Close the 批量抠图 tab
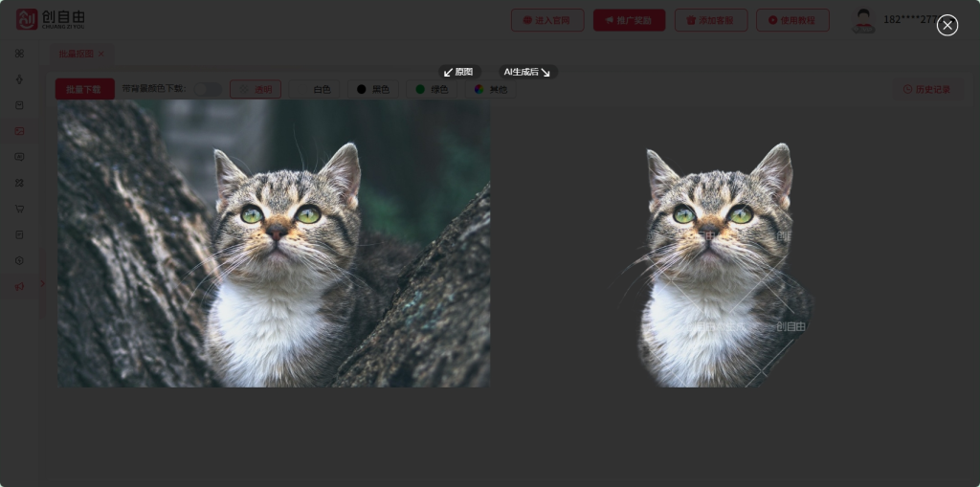Image resolution: width=980 pixels, height=487 pixels. (x=101, y=54)
